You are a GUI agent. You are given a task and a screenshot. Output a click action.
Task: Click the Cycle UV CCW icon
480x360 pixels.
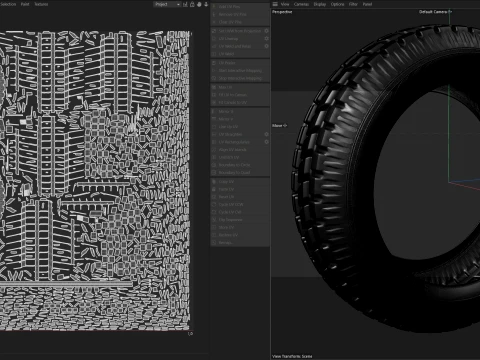[x=214, y=204]
